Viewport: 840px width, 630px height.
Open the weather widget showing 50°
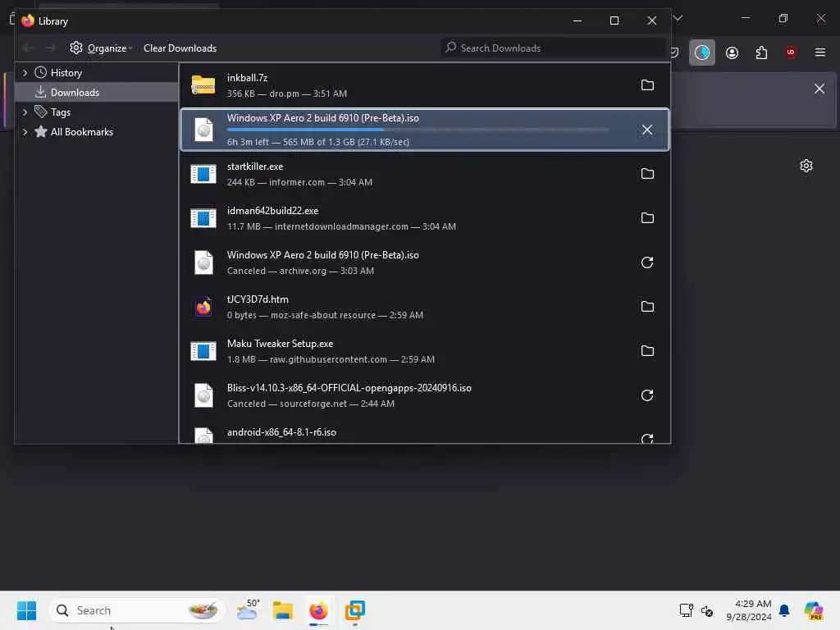click(248, 610)
